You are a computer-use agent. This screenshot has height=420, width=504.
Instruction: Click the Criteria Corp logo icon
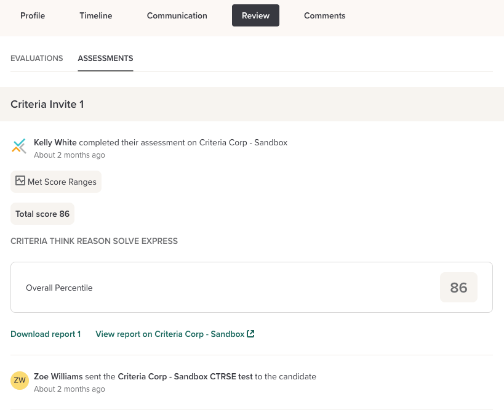(x=19, y=146)
